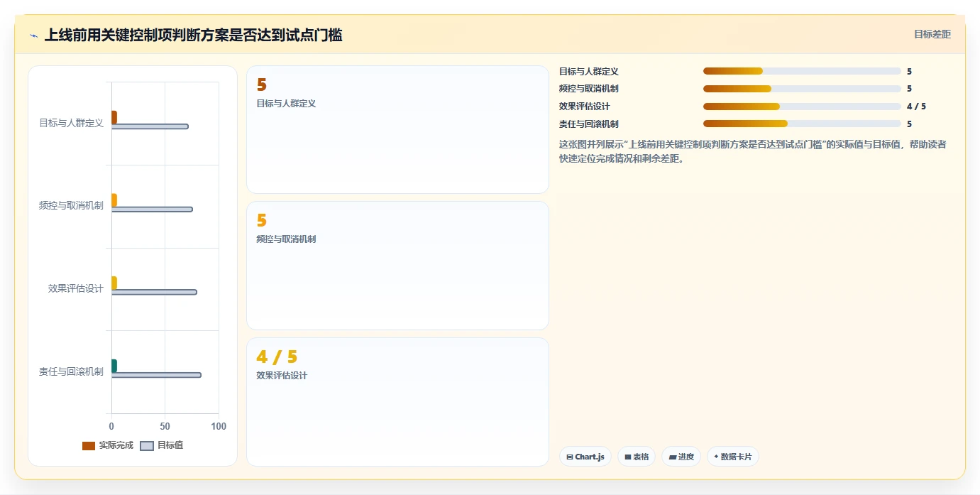The width and height of the screenshot is (980, 495).
Task: Click the chart axis label 目标与人群定义
Action: coord(71,123)
